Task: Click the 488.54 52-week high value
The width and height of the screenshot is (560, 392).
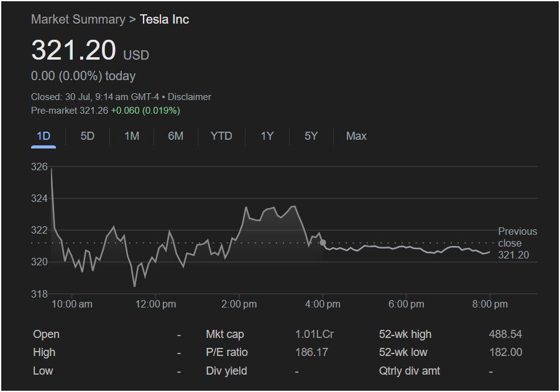Action: point(505,334)
